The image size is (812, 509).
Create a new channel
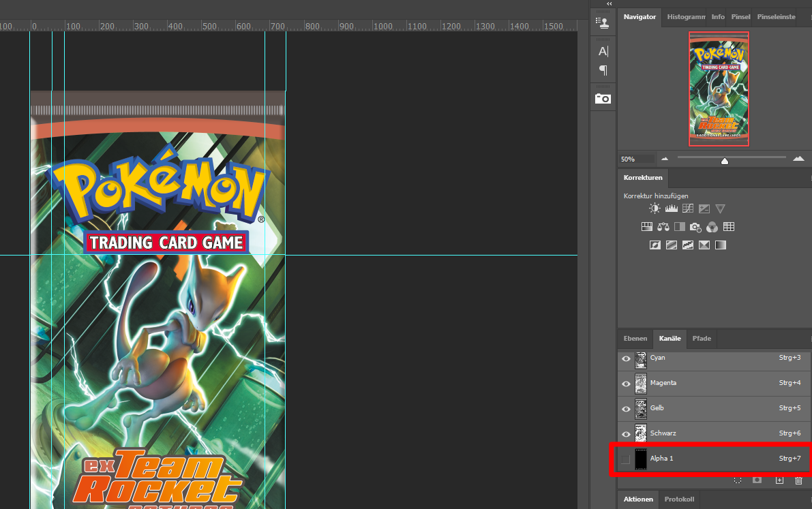779,480
